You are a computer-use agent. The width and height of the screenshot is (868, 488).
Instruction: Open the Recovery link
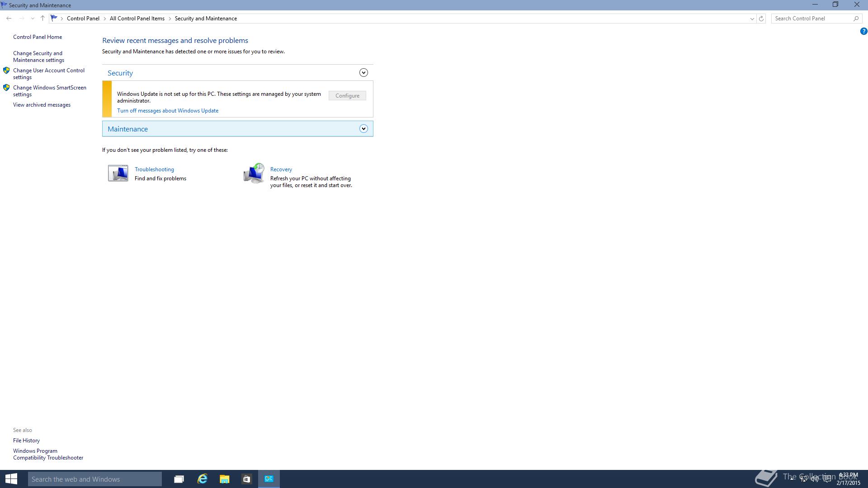point(281,169)
